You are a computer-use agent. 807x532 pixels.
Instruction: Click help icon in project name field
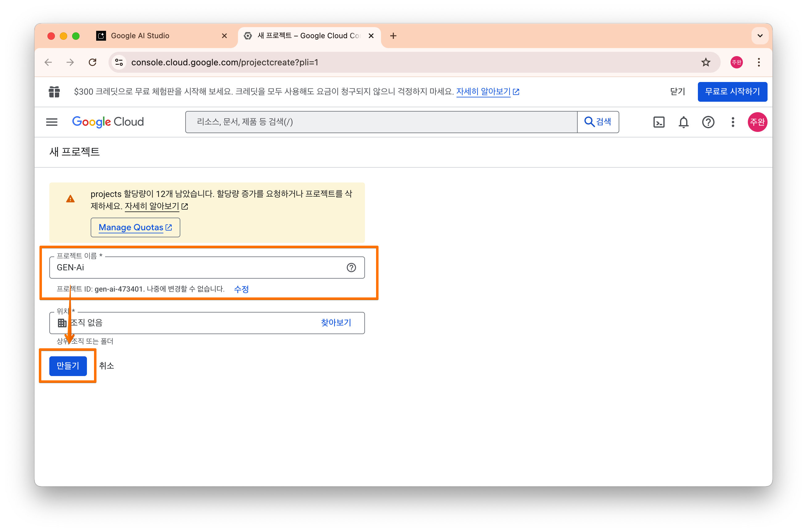pyautogui.click(x=351, y=268)
